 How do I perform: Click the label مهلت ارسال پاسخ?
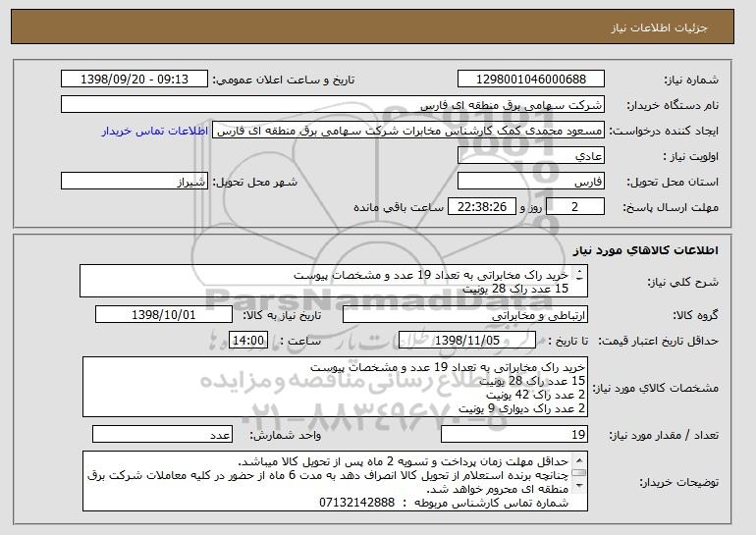[x=671, y=207]
